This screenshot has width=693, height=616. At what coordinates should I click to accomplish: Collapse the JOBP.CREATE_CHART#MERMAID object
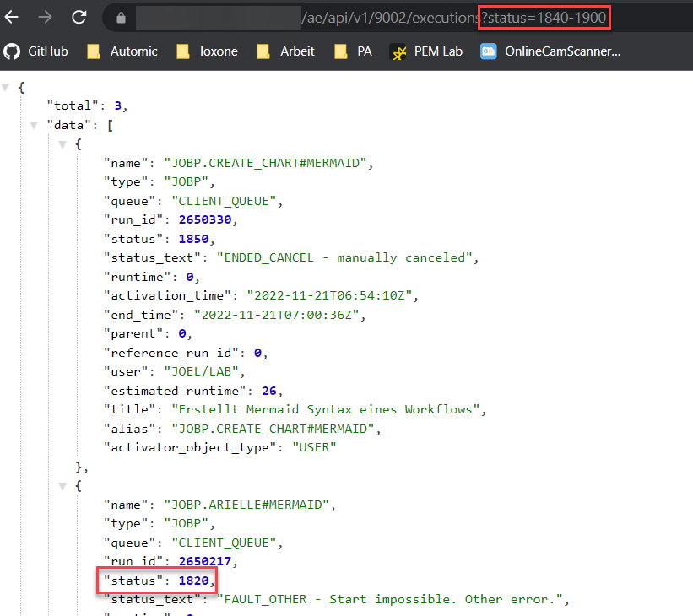pos(62,144)
